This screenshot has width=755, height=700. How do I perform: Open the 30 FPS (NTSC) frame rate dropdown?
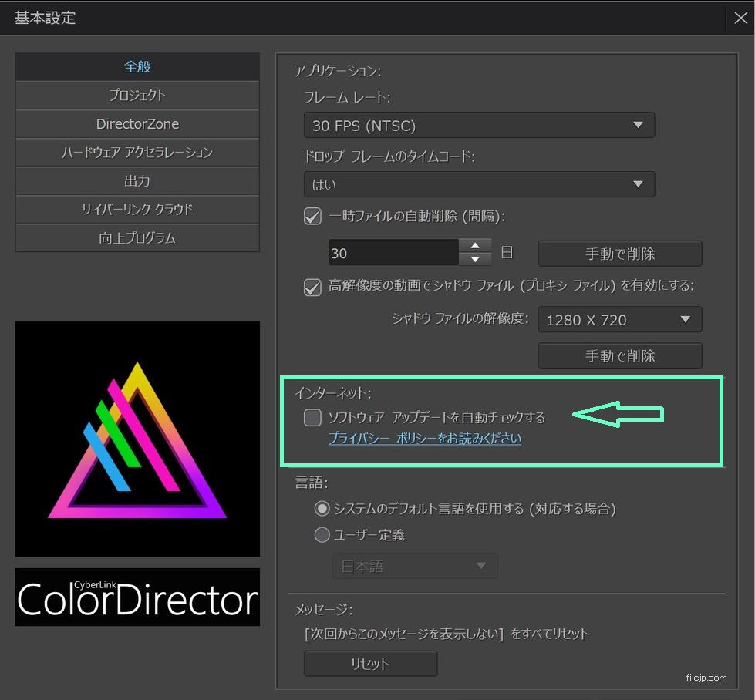[x=479, y=125]
